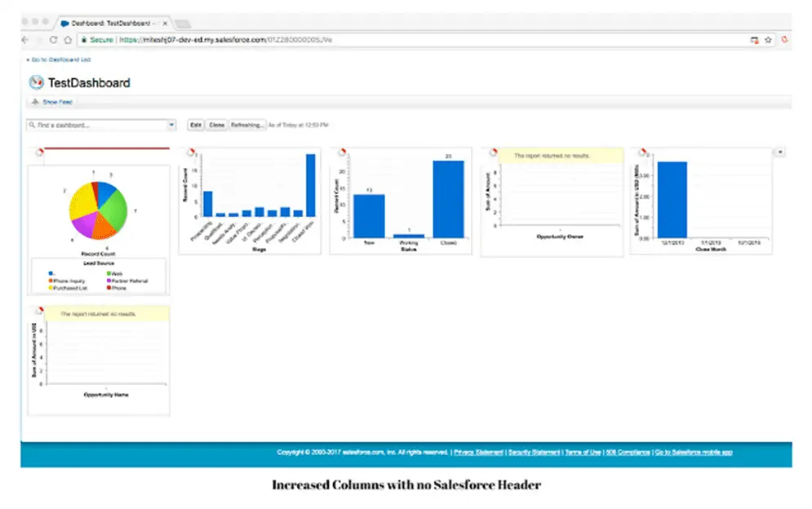Click the browser back arrow
This screenshot has height=509, width=812.
click(x=24, y=40)
